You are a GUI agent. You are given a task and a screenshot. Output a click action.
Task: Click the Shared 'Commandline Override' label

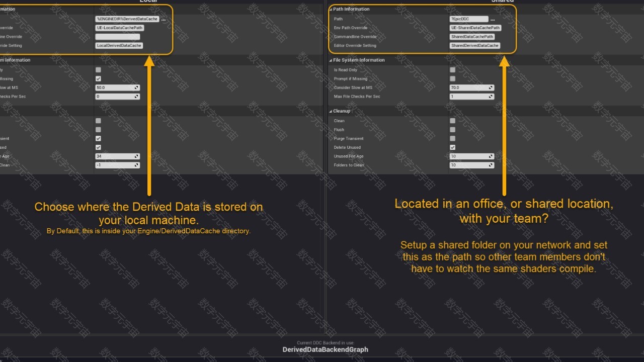(x=355, y=37)
